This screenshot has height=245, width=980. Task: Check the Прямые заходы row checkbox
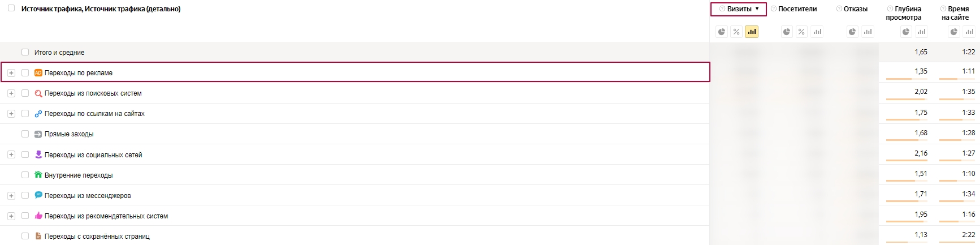(x=25, y=134)
